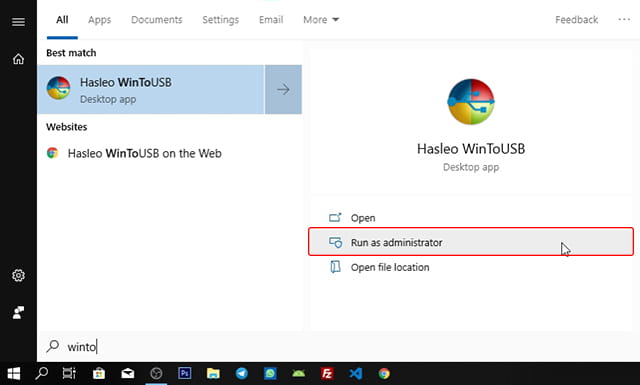Open Task View from the taskbar
Viewport: 640px width, 385px height.
[69, 373]
